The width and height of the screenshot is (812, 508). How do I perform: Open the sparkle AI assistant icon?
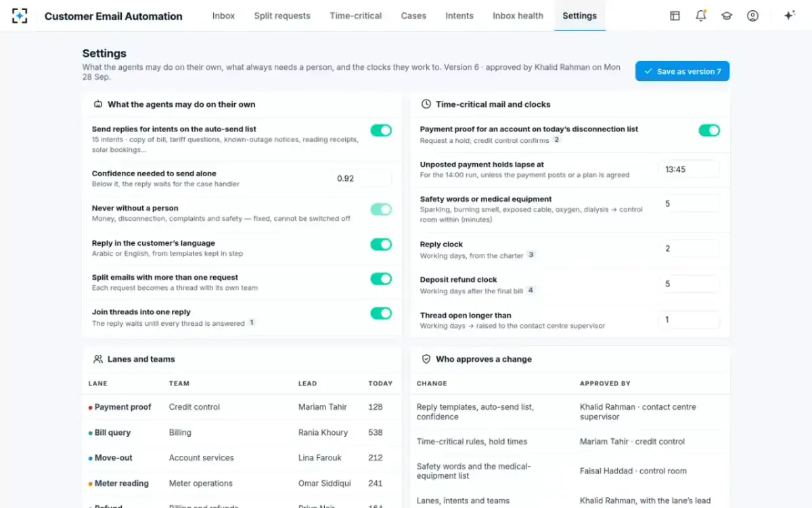tap(789, 16)
